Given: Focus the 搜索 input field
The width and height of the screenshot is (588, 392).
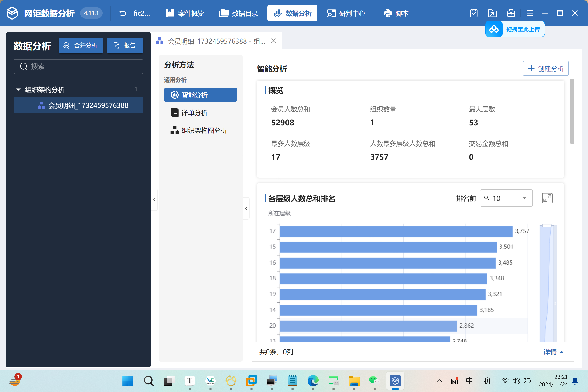Looking at the screenshot, I should pyautogui.click(x=78, y=66).
